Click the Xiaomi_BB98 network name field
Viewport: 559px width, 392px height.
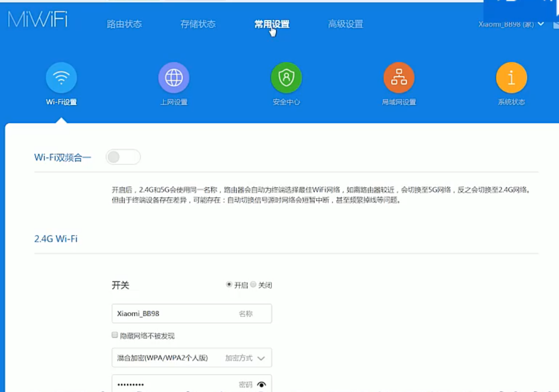click(175, 313)
